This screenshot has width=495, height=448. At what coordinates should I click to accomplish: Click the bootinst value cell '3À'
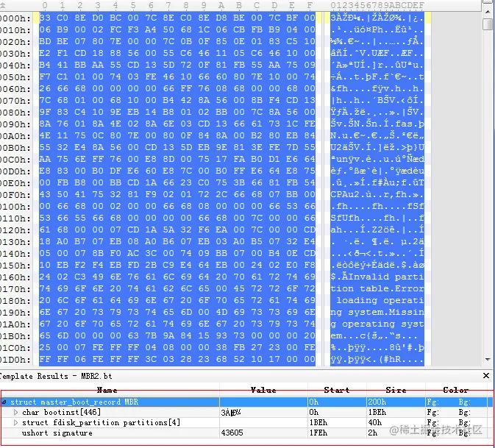point(231,413)
